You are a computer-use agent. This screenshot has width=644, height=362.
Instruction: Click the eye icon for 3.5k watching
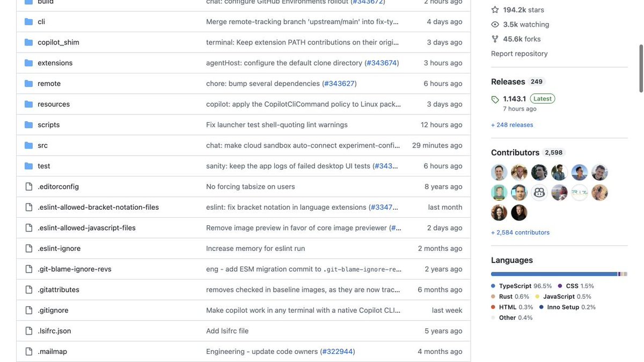pos(495,25)
